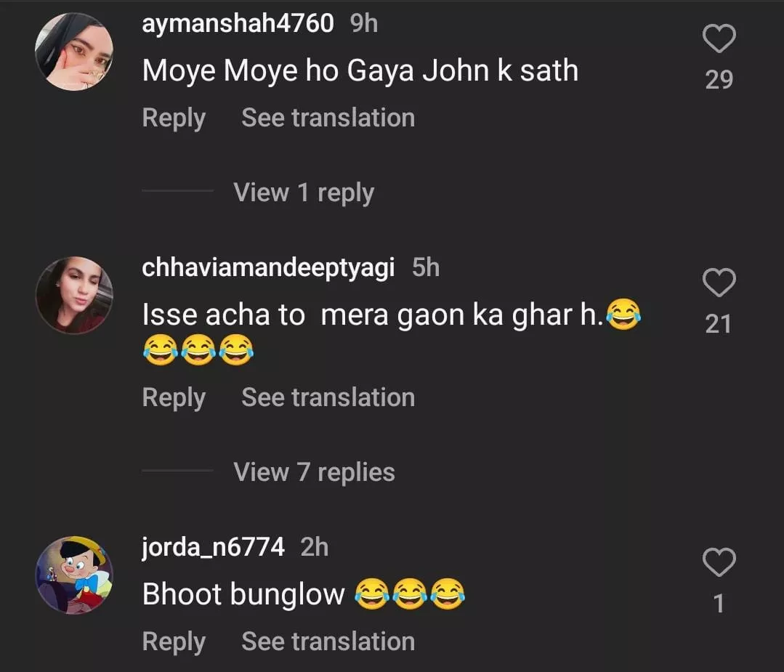784x672 pixels.
Task: Open username chhaviamandeeptyagi
Action: pos(268,267)
